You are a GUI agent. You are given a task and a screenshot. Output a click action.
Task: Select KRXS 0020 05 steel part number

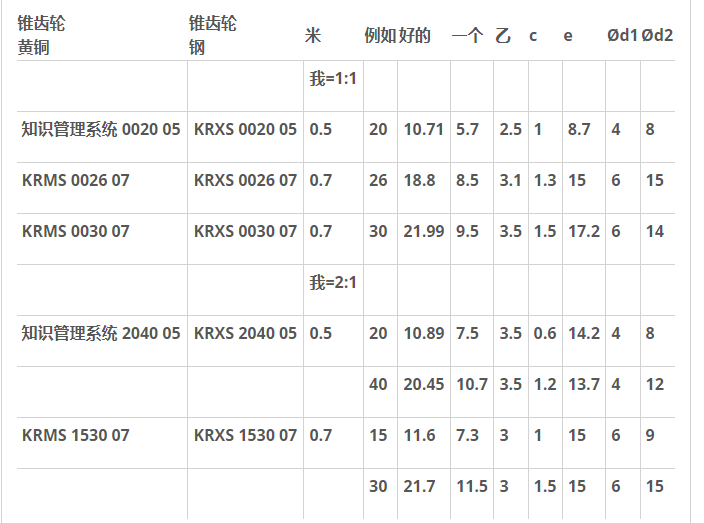pos(245,130)
